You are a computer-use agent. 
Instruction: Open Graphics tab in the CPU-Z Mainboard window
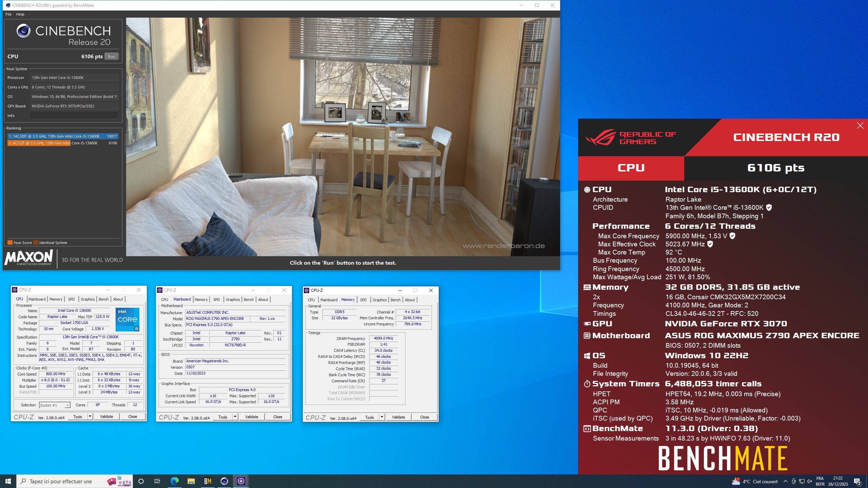pos(233,300)
